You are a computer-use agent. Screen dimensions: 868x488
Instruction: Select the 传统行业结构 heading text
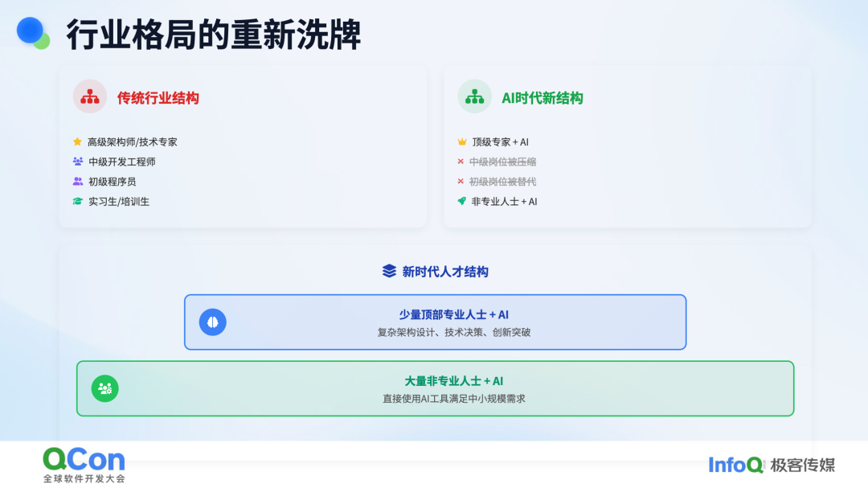click(158, 98)
